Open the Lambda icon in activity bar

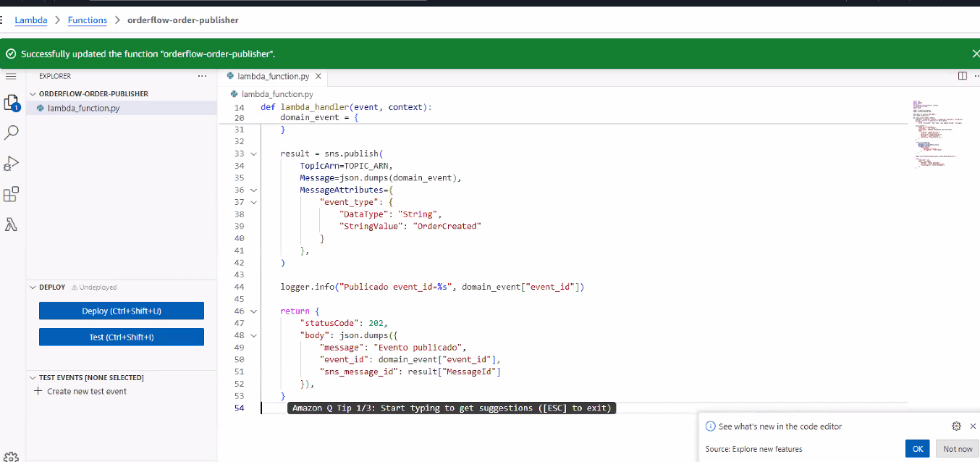click(x=12, y=225)
